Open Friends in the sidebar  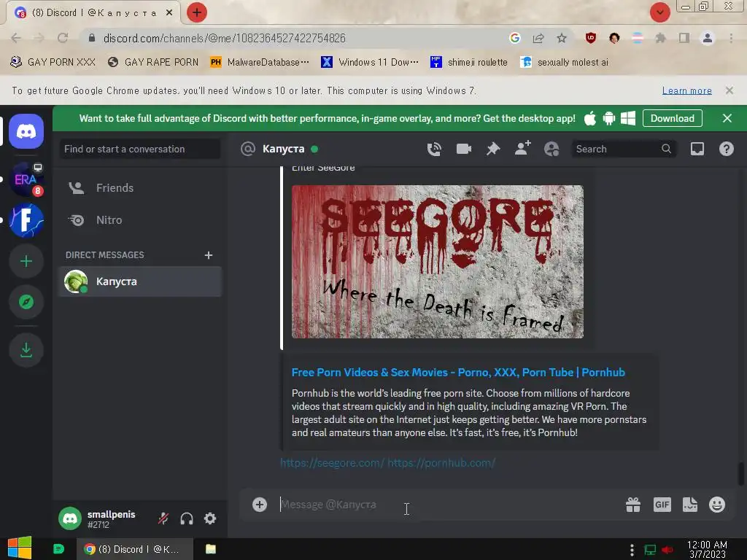coord(139,187)
